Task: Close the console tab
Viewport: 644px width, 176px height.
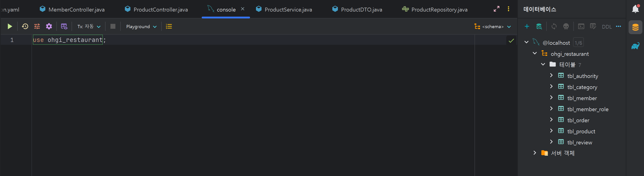Action: click(242, 9)
